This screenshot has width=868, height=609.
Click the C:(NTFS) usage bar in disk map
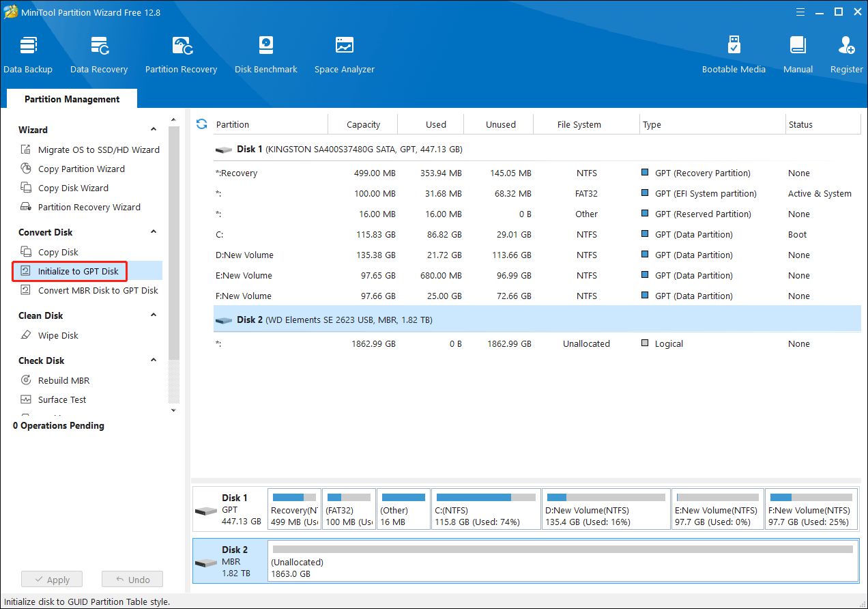[486, 498]
